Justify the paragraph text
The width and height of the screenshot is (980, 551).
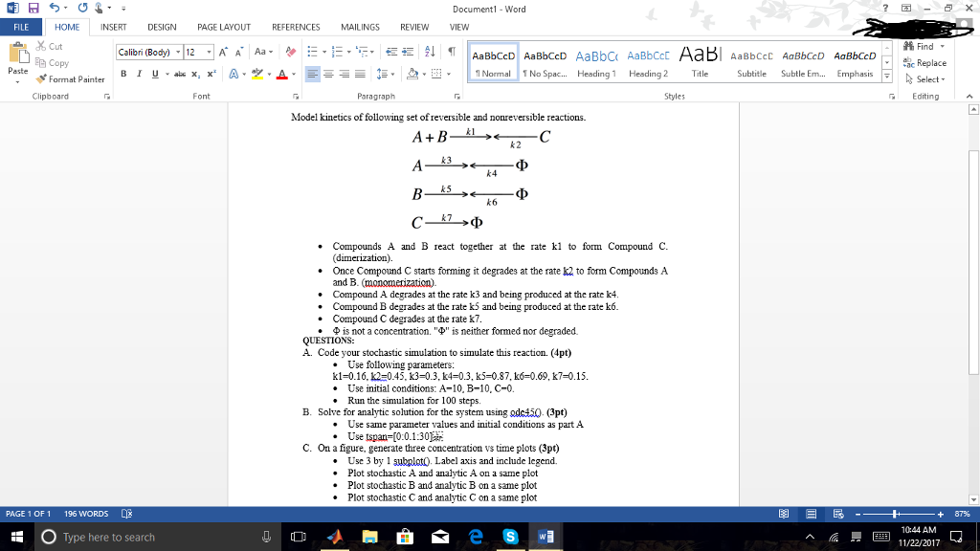pos(360,74)
